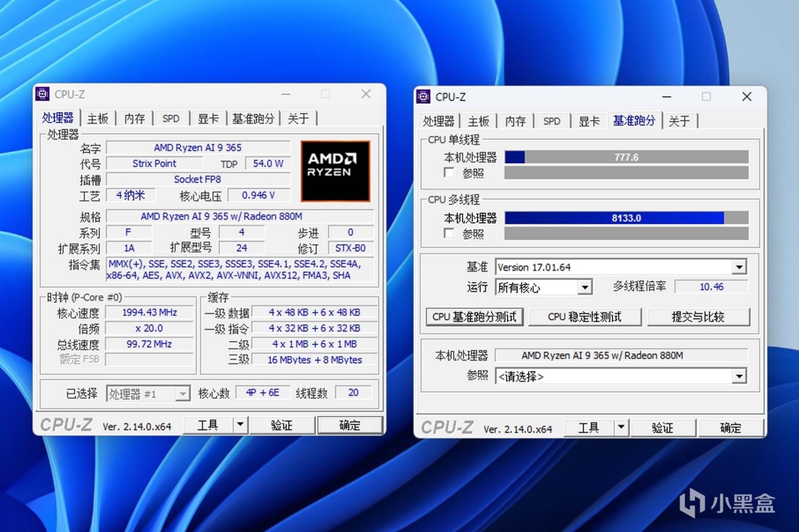Switch to SPD tab in left window

pyautogui.click(x=171, y=118)
